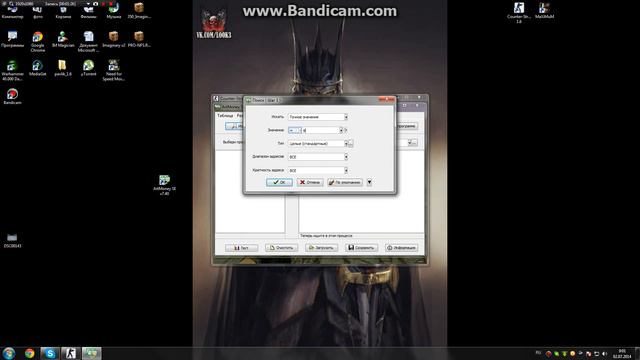
Task: Click the search button in ArtMoney's toolbar
Action: coord(234,126)
